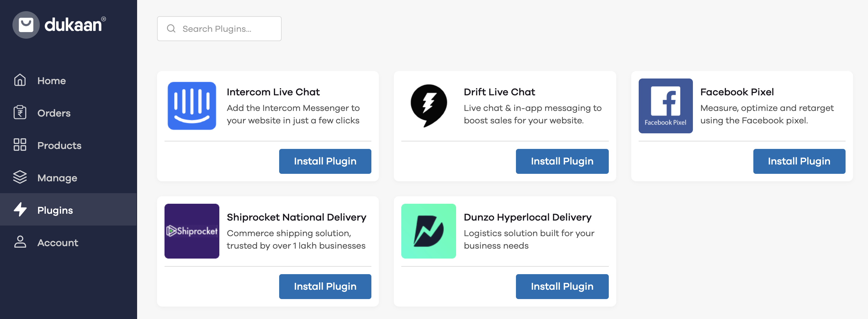
Task: Click the Intercom Live Chat logo
Action: (192, 106)
